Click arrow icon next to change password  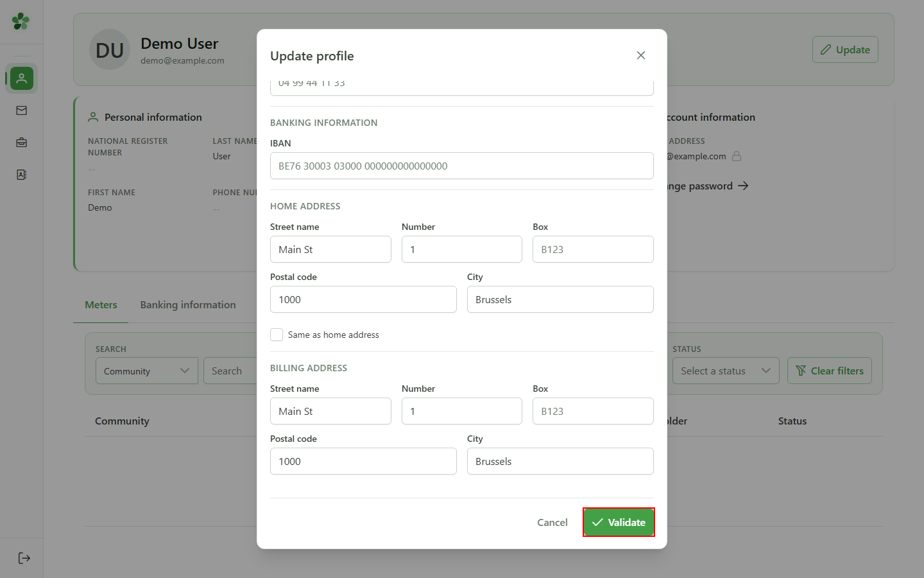pos(743,186)
